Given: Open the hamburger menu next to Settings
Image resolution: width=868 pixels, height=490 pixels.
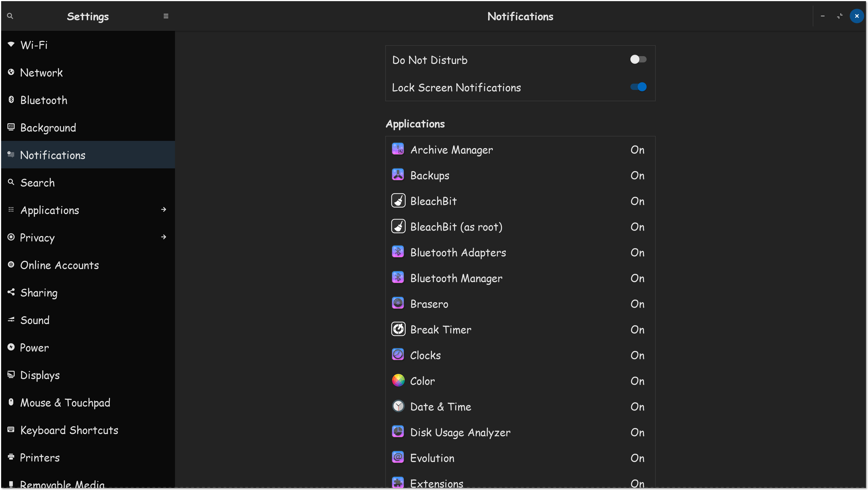Looking at the screenshot, I should point(166,16).
